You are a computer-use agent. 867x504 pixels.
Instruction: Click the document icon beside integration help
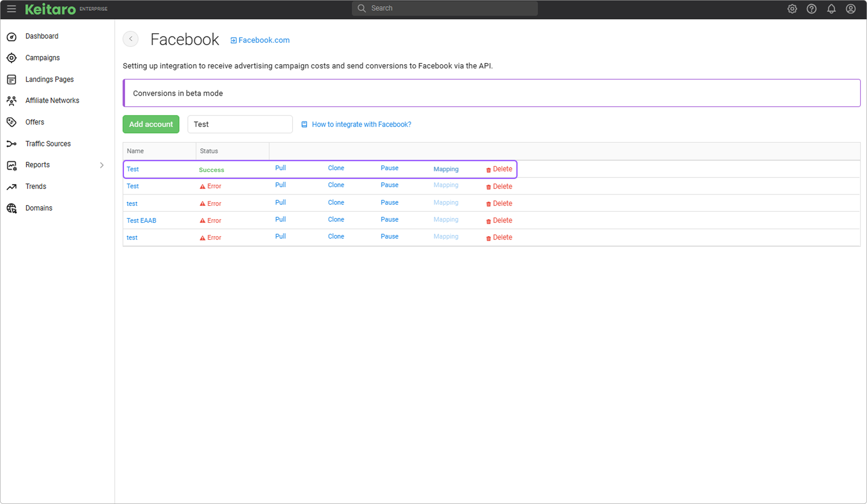304,124
